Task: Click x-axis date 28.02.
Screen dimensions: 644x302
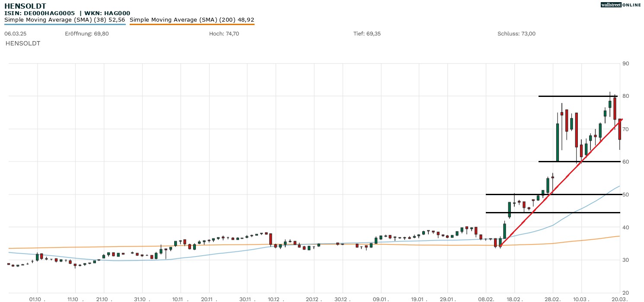Action: pyautogui.click(x=553, y=299)
